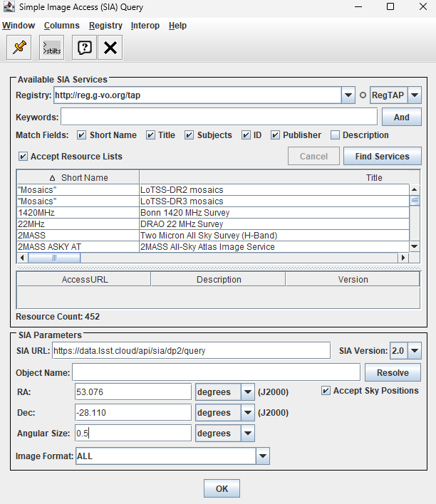Click the And keyword combiner button

point(402,117)
